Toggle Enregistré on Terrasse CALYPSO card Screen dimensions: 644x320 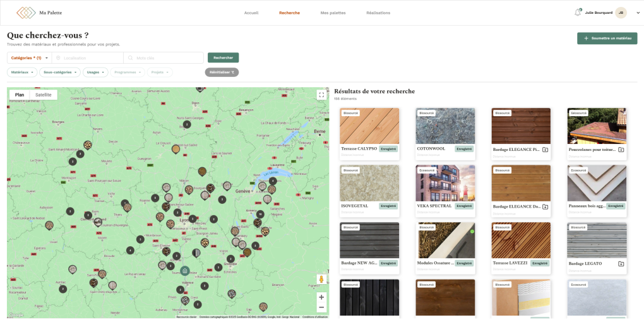pos(388,150)
